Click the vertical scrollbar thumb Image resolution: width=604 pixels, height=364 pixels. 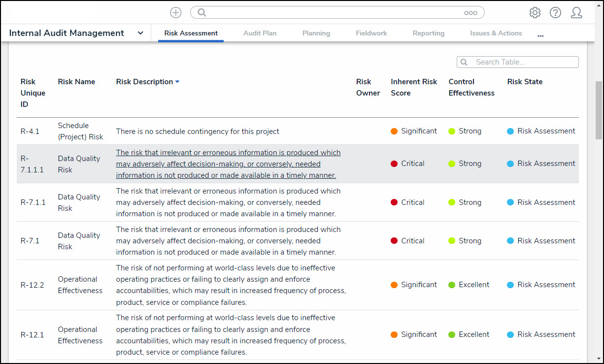coord(599,111)
